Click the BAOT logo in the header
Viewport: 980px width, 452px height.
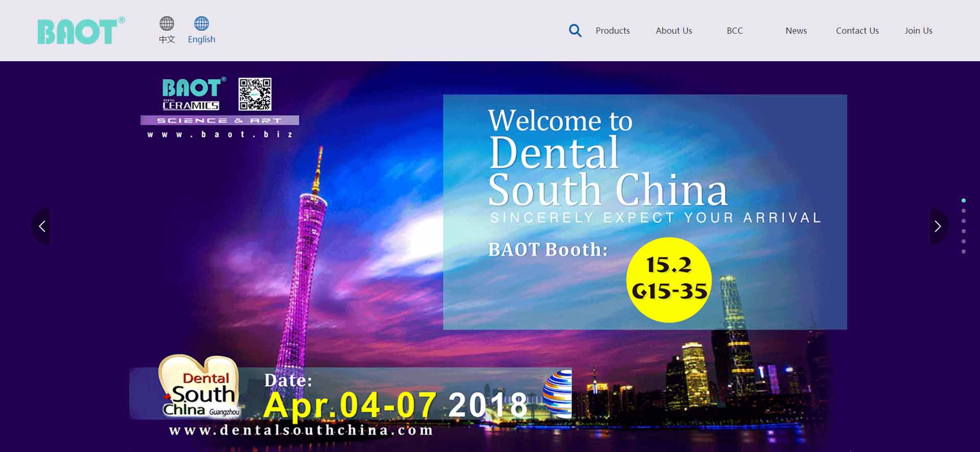coord(81,31)
